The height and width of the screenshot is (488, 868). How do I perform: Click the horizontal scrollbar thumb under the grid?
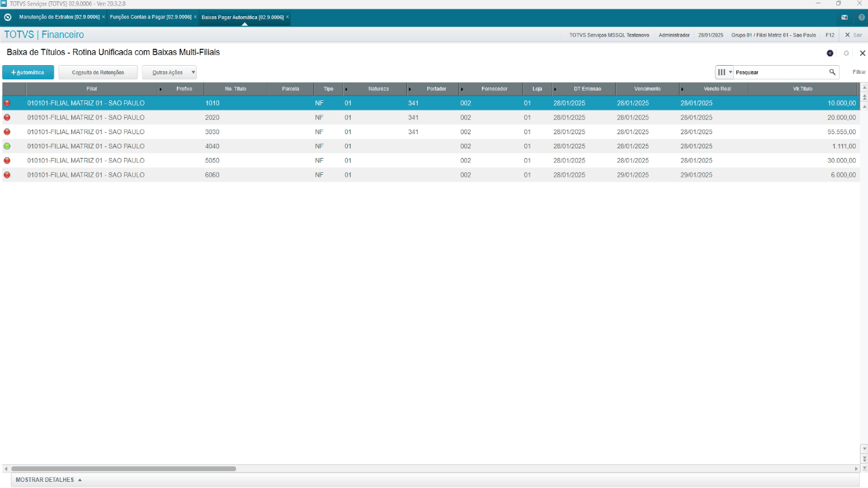tap(123, 468)
